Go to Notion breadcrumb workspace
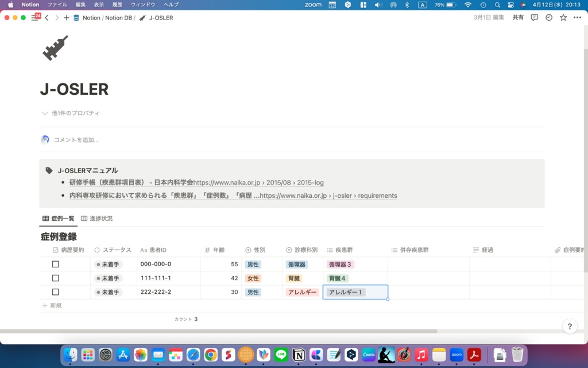This screenshot has width=588, height=368. point(91,18)
